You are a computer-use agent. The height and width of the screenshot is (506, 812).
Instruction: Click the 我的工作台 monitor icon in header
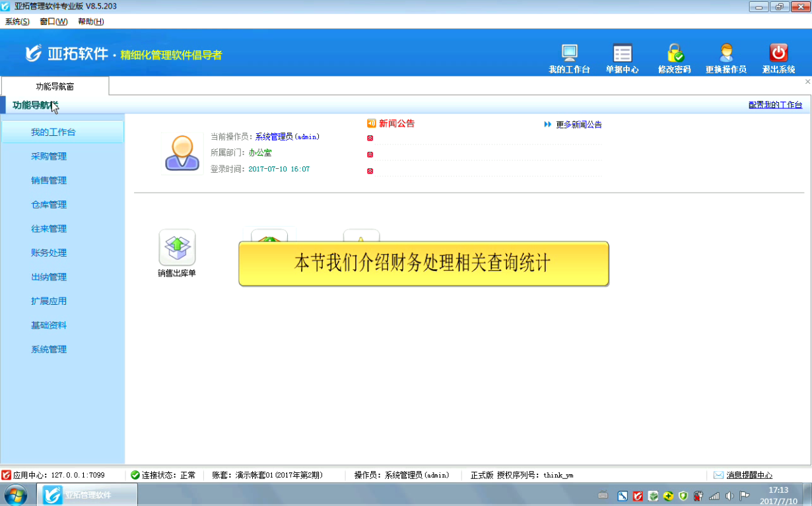(569, 53)
